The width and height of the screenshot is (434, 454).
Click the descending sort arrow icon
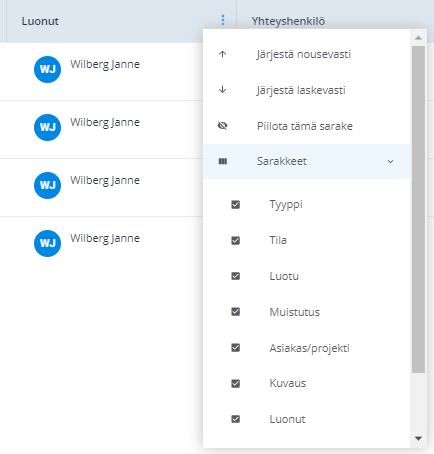[222, 90]
